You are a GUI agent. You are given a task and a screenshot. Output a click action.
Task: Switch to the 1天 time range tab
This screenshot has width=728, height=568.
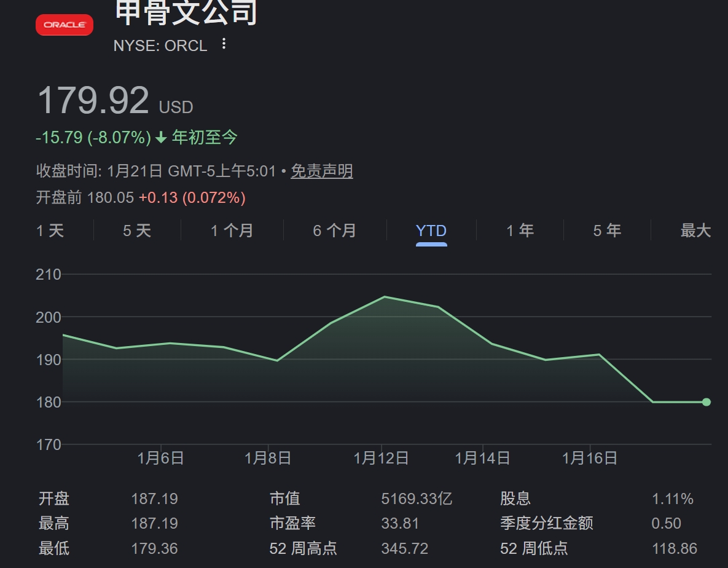49,231
